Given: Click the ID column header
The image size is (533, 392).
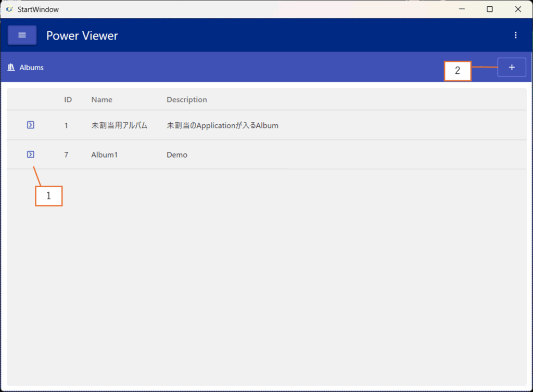Looking at the screenshot, I should pos(68,99).
